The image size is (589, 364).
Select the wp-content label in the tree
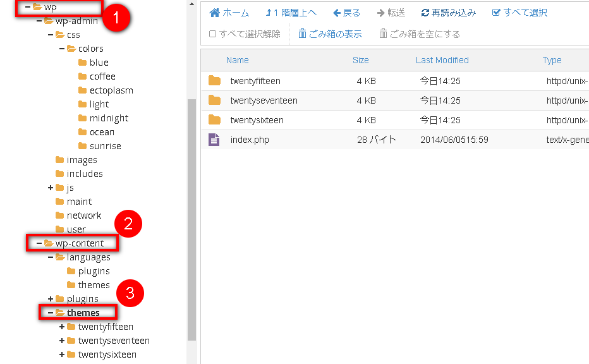tap(79, 243)
